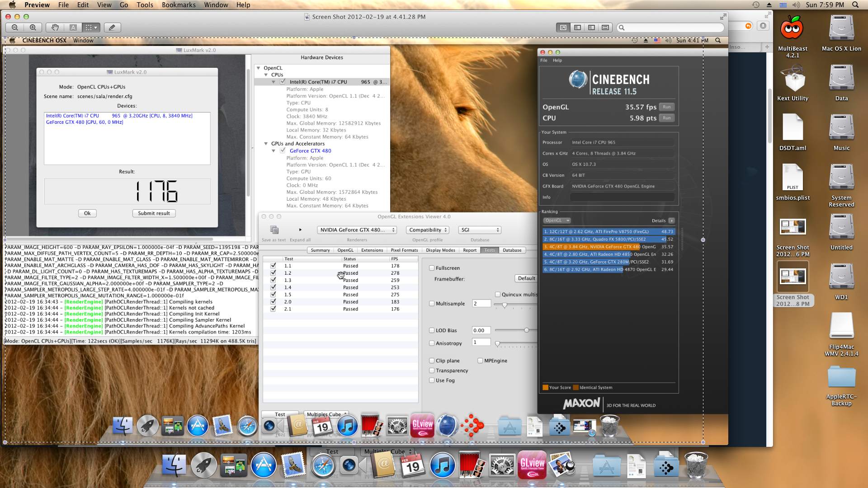Toggle the Annotate pencil toolbar button
Viewport: 868px width, 488px height.
click(x=112, y=28)
